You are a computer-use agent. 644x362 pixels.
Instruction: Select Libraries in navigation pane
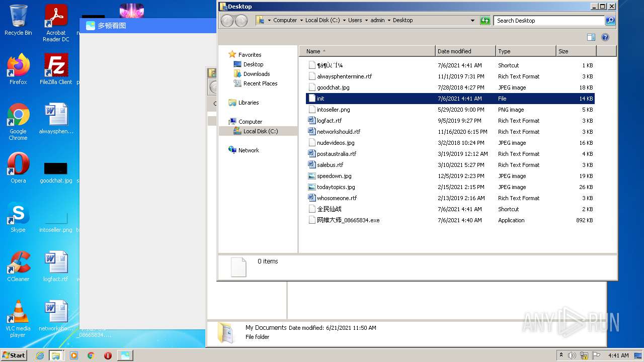point(249,103)
